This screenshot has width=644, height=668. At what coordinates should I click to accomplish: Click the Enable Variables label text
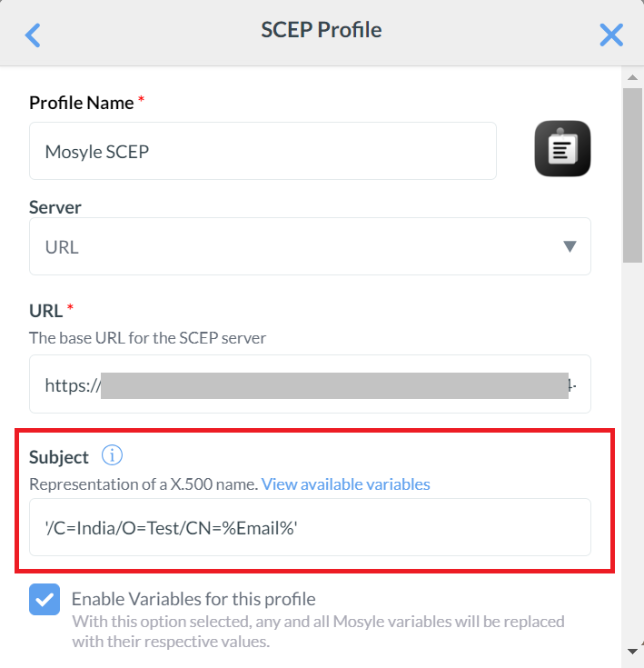click(193, 599)
